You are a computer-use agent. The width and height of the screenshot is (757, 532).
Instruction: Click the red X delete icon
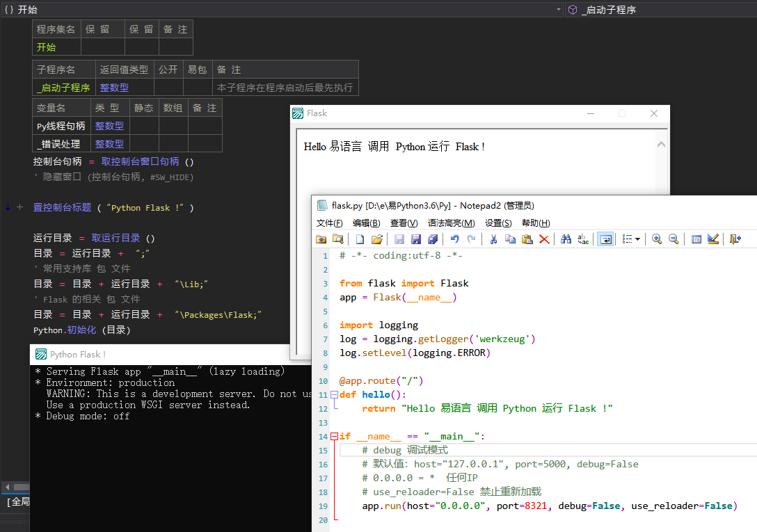544,239
